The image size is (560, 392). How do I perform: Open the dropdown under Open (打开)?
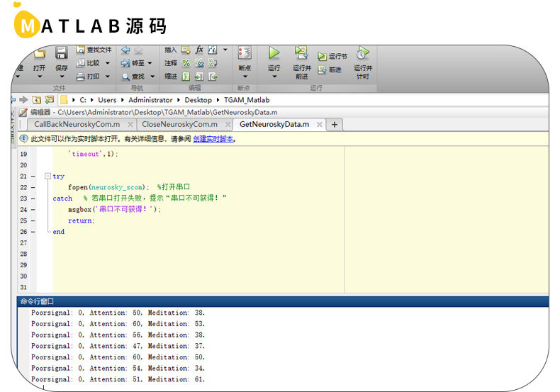(40, 77)
